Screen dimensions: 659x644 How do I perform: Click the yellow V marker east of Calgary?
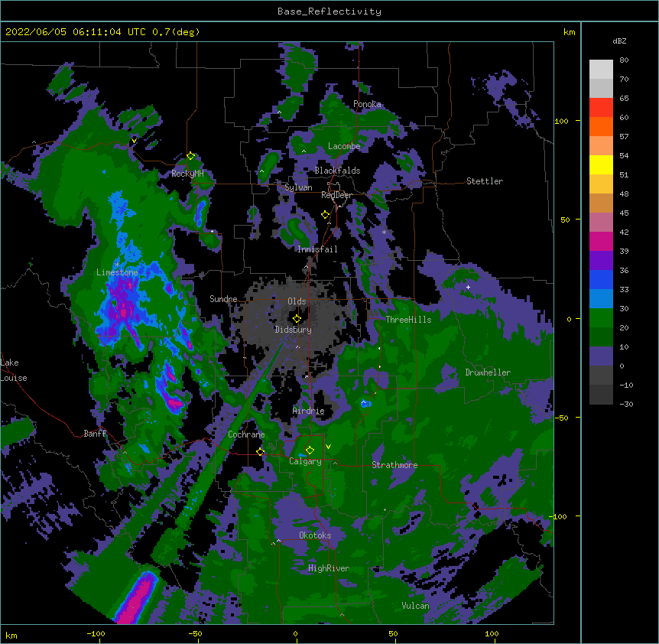click(328, 447)
